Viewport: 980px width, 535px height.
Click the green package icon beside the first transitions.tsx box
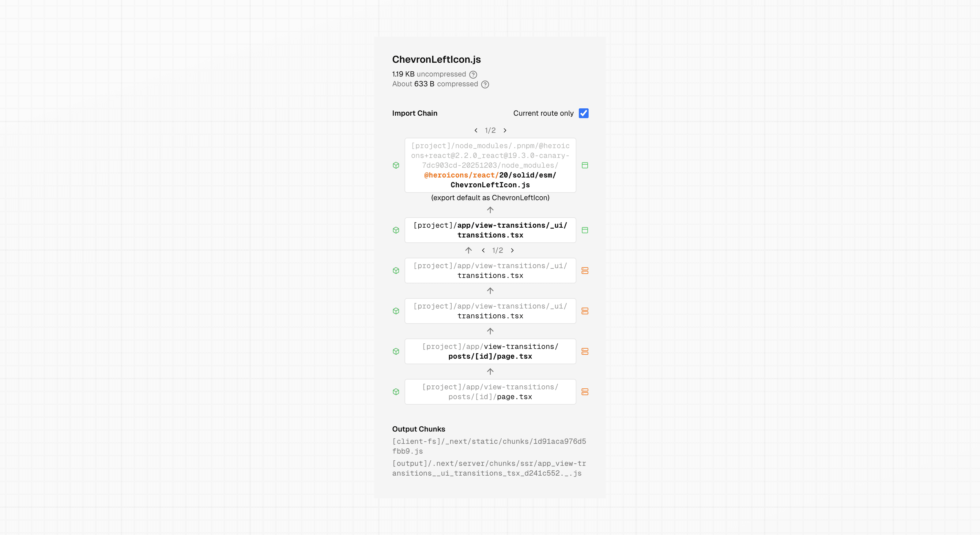pyautogui.click(x=396, y=230)
